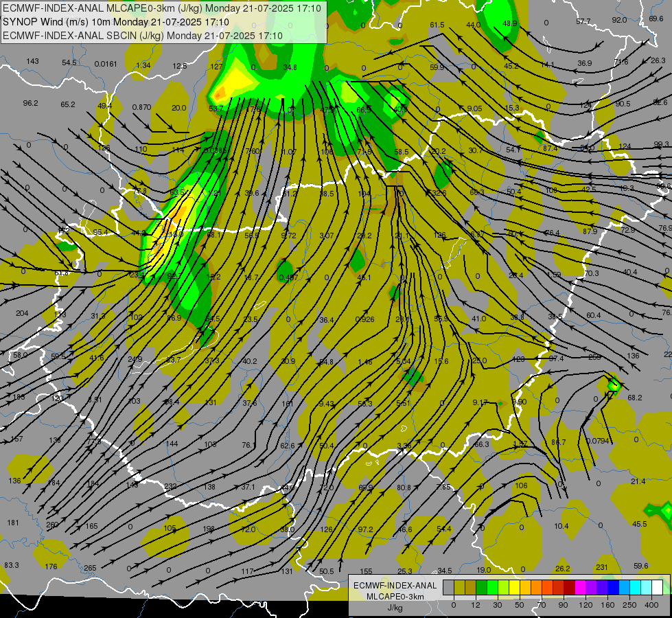The height and width of the screenshot is (618, 672).
Task: Click the map value '68.2'
Action: pos(635,398)
